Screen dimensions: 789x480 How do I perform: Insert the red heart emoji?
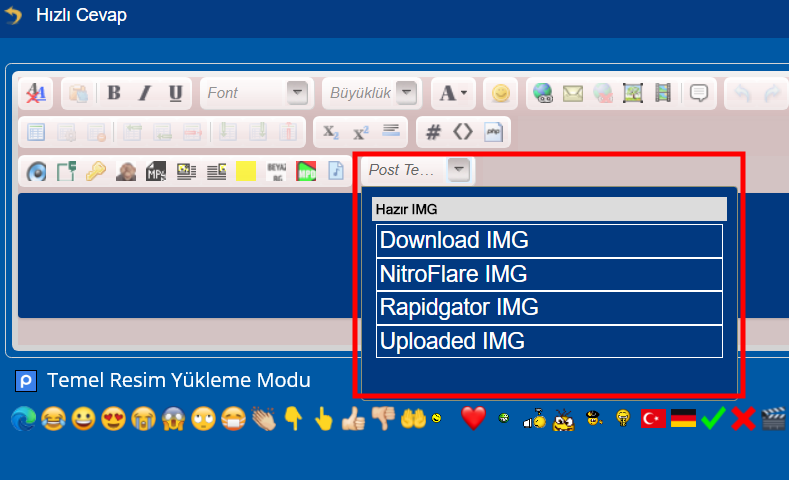click(x=474, y=419)
